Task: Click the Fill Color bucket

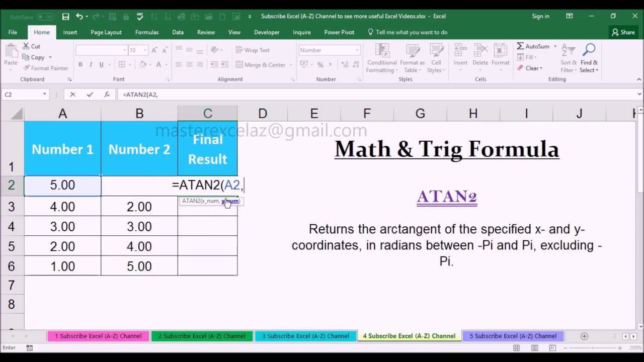Action: pyautogui.click(x=143, y=64)
